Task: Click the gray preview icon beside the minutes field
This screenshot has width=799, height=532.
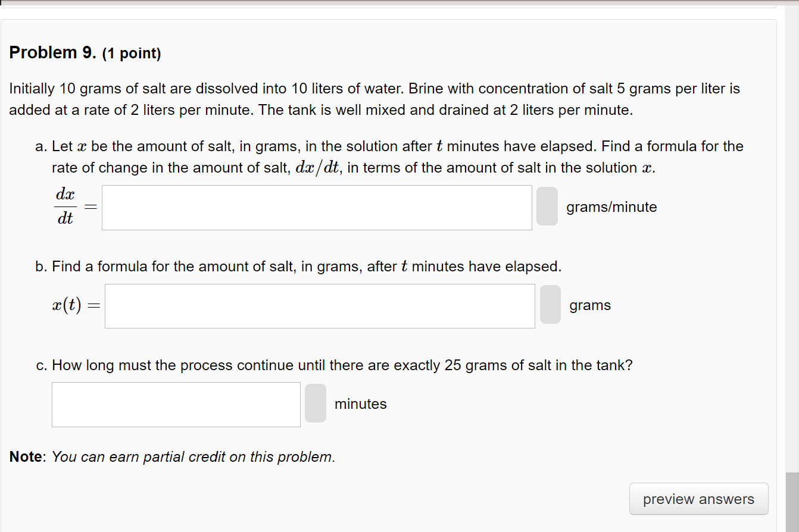Action: point(315,404)
